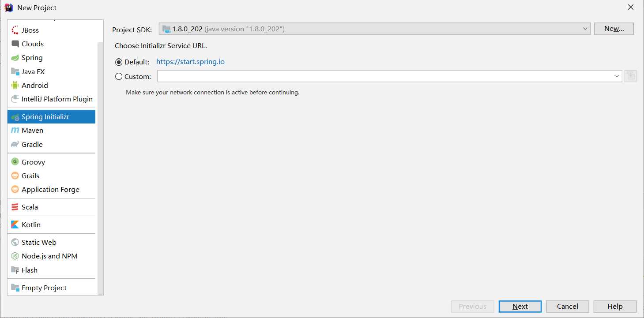Click the JBoss icon in project list
The width and height of the screenshot is (644, 318).
15,30
